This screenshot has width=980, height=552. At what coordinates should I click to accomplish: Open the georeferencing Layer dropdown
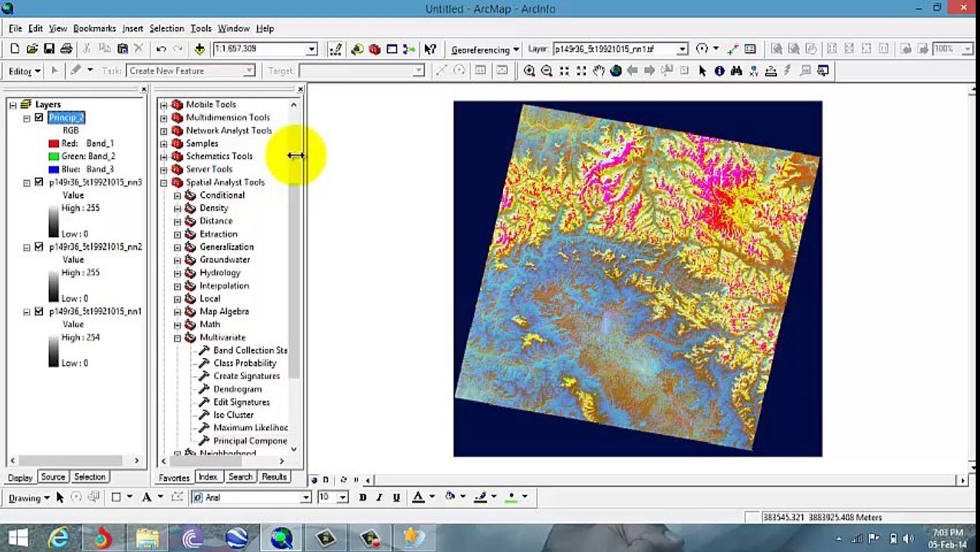682,49
